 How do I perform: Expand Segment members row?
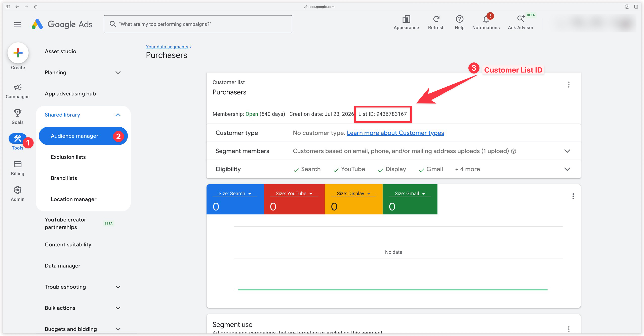tap(567, 151)
